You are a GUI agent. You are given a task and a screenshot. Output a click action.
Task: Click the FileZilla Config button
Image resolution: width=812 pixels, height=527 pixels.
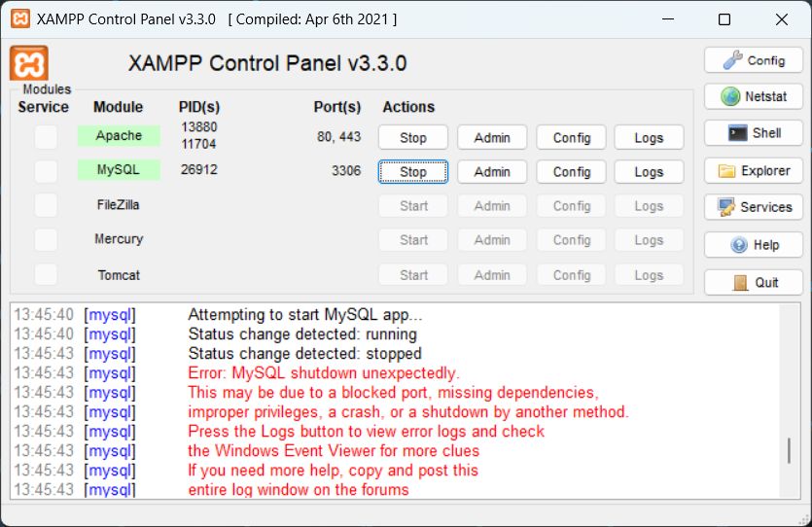(x=571, y=206)
